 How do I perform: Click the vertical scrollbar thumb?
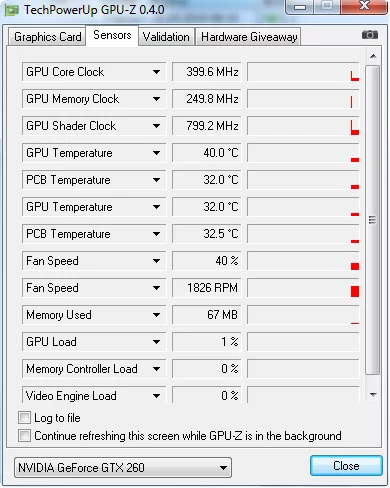(373, 220)
